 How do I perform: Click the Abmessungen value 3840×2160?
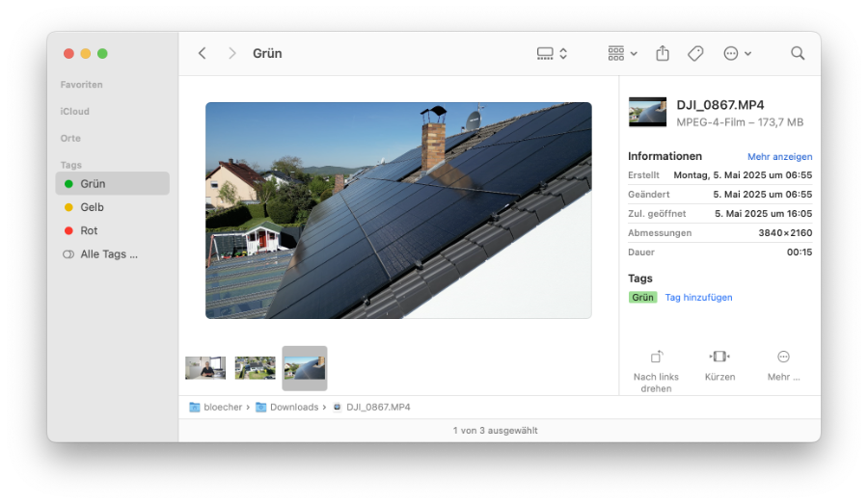tap(785, 233)
